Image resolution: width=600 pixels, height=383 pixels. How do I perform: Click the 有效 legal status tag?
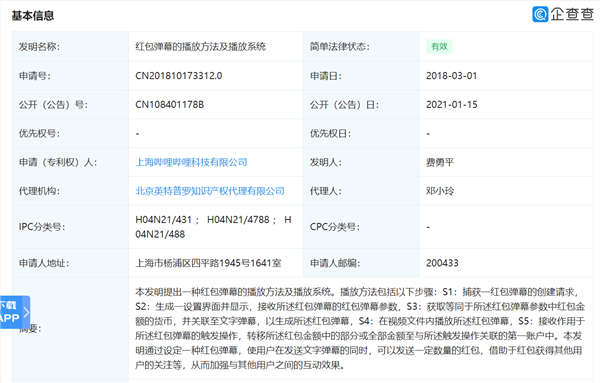coord(439,47)
